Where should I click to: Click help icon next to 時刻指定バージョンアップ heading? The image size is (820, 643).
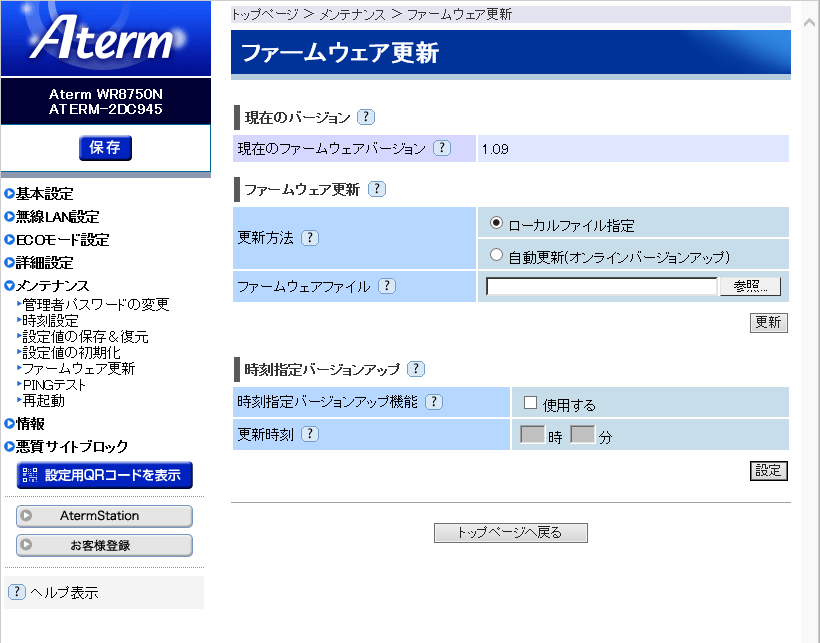click(416, 369)
